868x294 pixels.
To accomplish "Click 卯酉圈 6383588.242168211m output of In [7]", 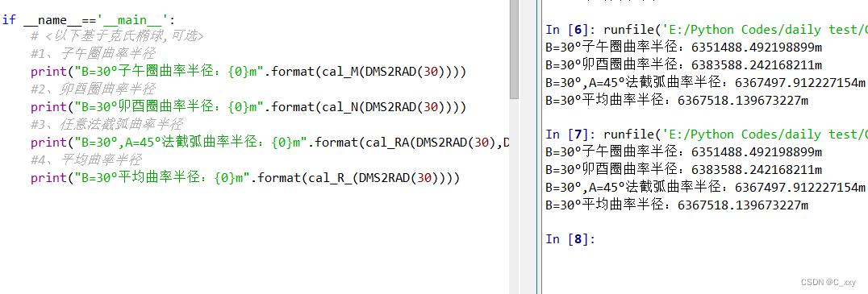I will click(683, 170).
